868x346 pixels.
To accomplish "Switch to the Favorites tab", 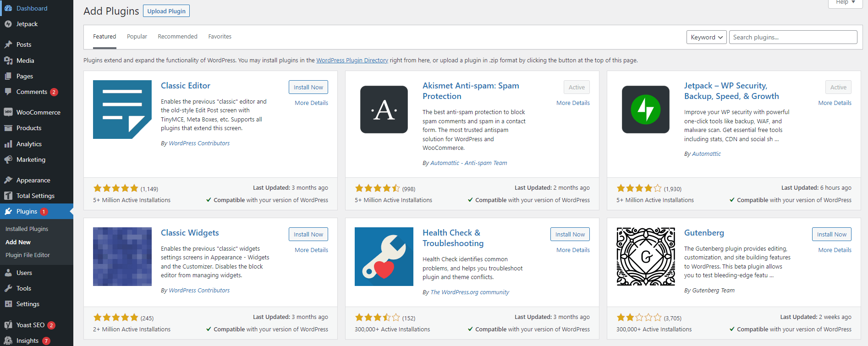I will 220,37.
